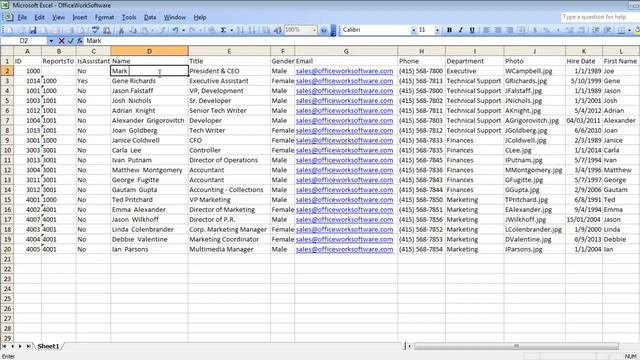The width and height of the screenshot is (640, 360).
Task: Open the File menu
Action: pos(22,18)
